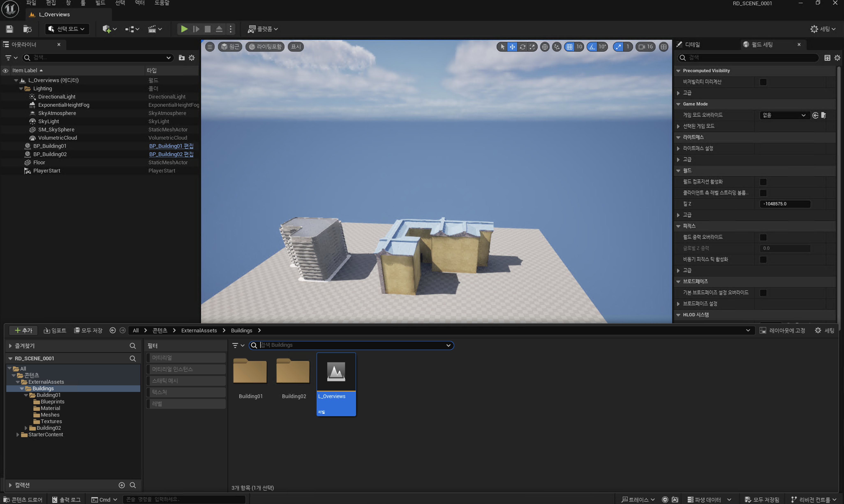Toggle grid snapping icon in viewport

coord(570,46)
